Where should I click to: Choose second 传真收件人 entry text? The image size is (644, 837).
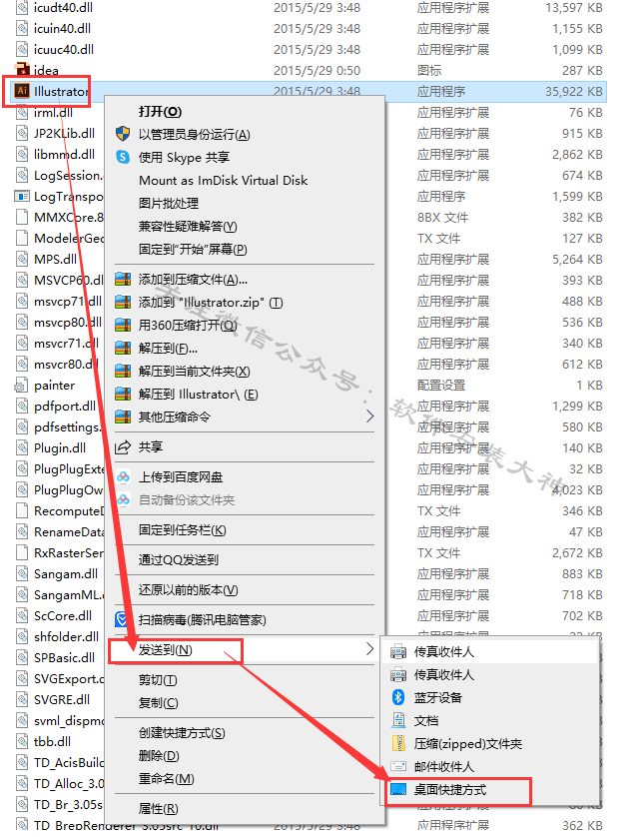point(444,674)
